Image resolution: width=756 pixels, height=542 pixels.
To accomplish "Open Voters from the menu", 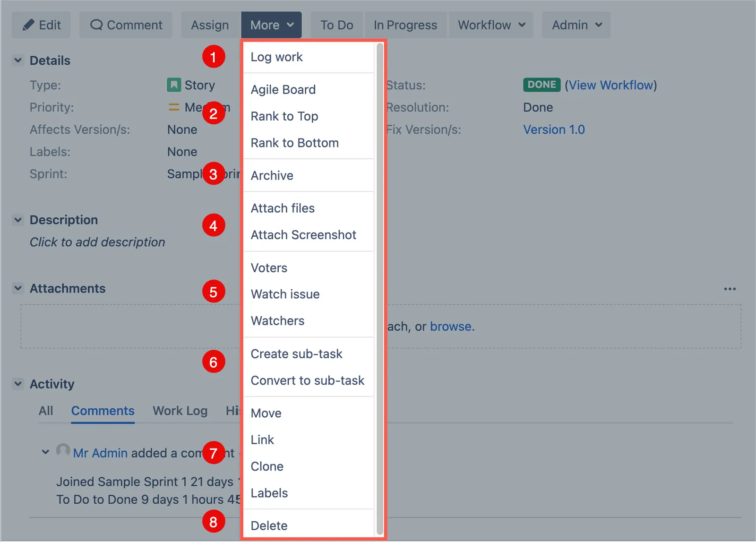I will pyautogui.click(x=309, y=268).
